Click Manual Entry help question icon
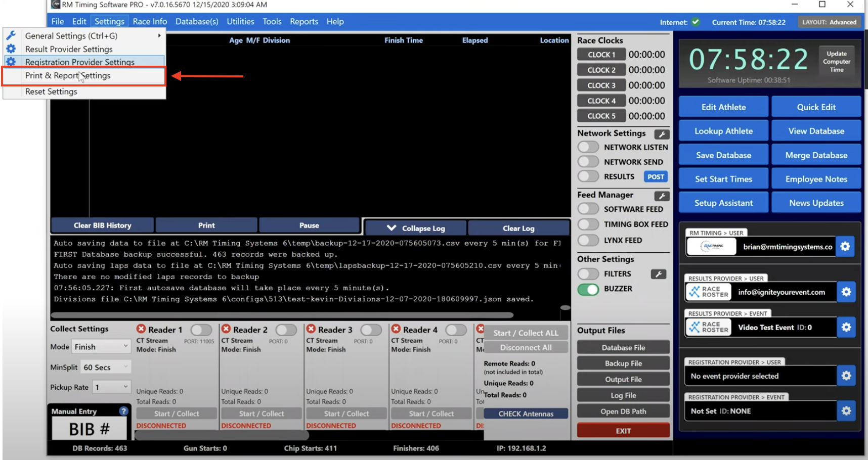868x460 pixels. 123,411
